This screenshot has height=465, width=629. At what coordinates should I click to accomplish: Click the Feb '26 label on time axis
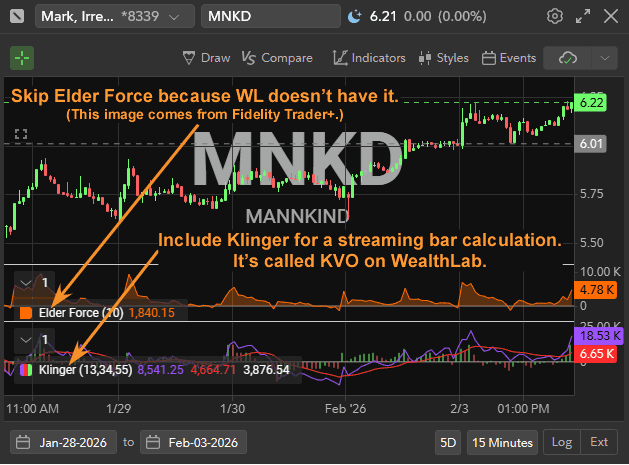(x=345, y=409)
